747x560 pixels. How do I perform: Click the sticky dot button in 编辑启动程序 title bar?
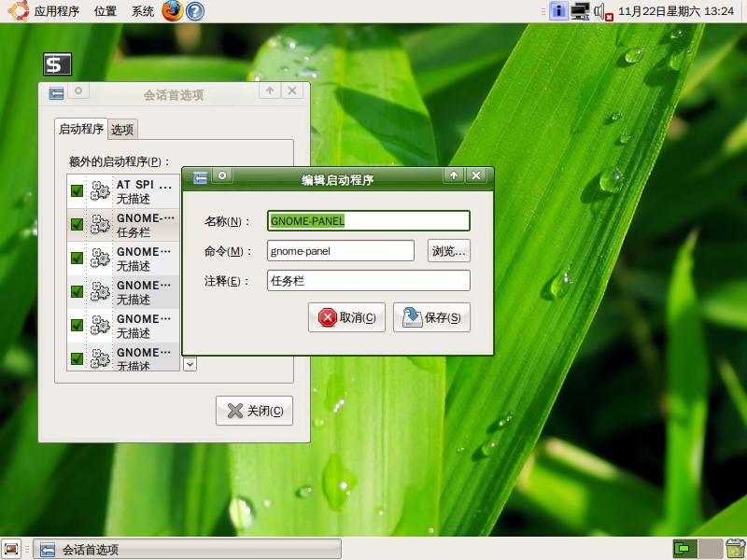tap(222, 175)
